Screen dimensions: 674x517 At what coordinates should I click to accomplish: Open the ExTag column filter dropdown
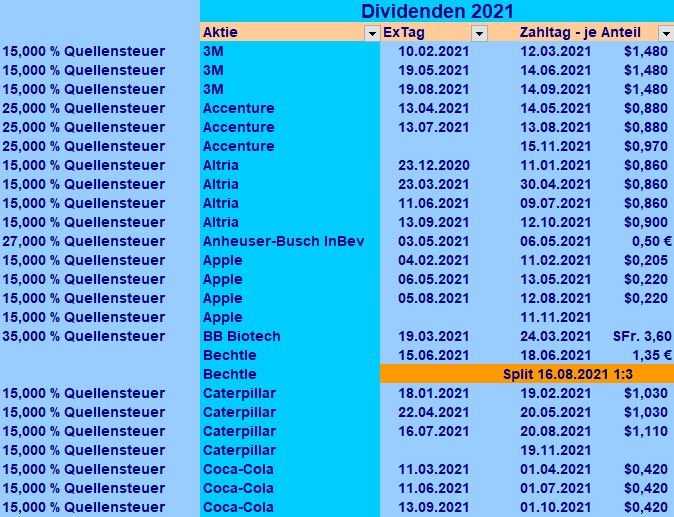click(x=479, y=33)
